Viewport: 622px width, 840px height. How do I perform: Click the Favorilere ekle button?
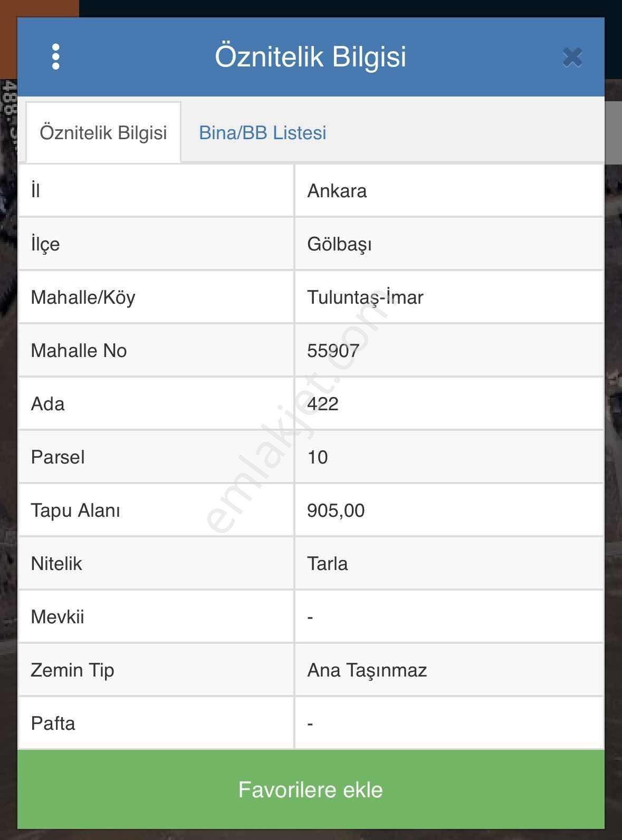tap(311, 789)
